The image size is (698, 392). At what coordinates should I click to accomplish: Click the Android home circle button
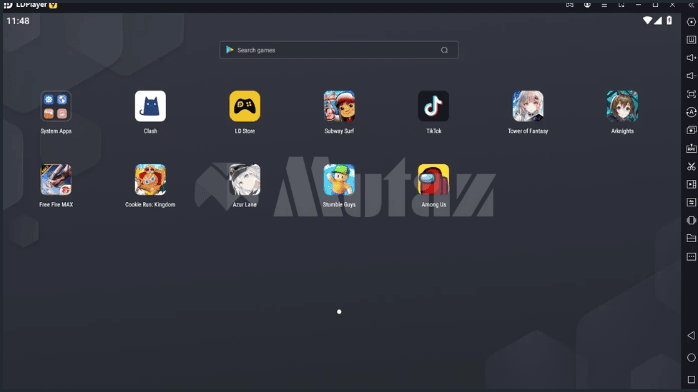click(x=691, y=357)
